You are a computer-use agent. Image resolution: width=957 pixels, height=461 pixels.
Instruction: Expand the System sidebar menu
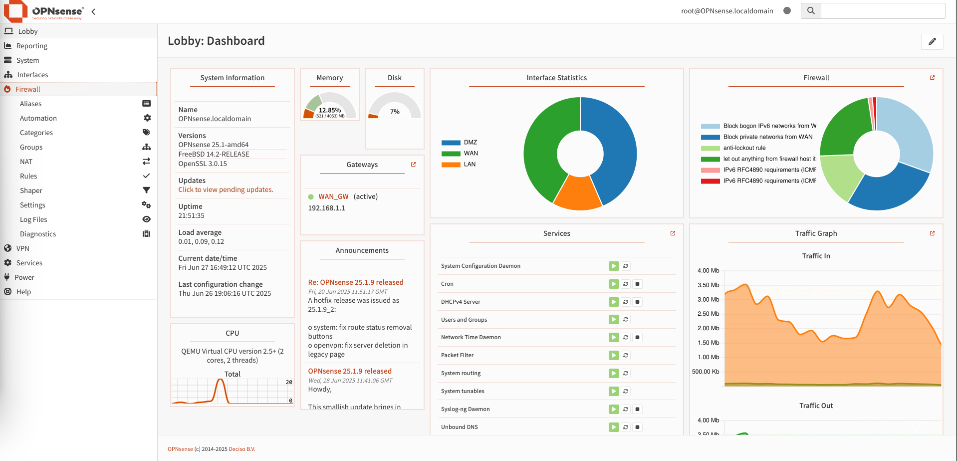pyautogui.click(x=28, y=60)
